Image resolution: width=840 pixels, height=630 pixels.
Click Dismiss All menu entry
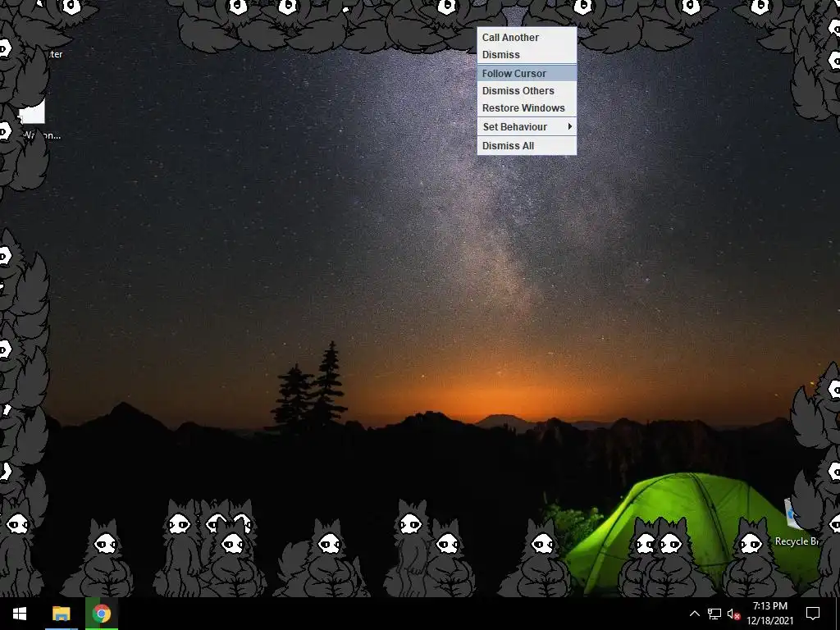coord(527,146)
